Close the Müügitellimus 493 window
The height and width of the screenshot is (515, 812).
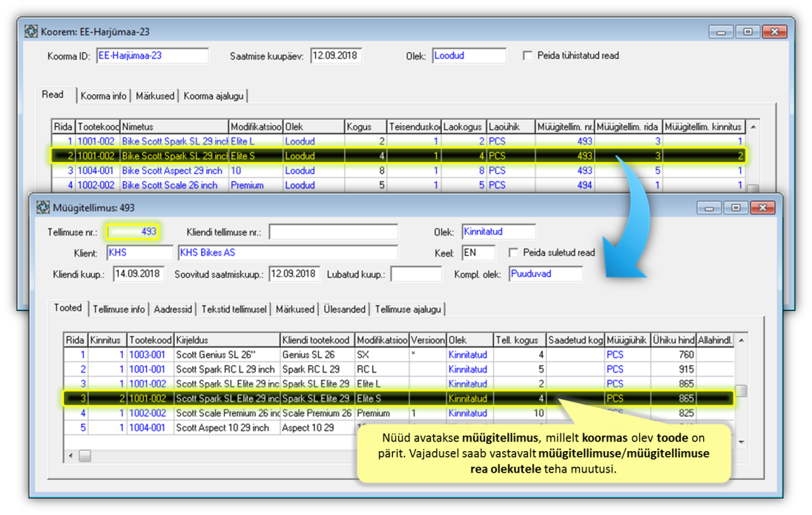(764, 208)
